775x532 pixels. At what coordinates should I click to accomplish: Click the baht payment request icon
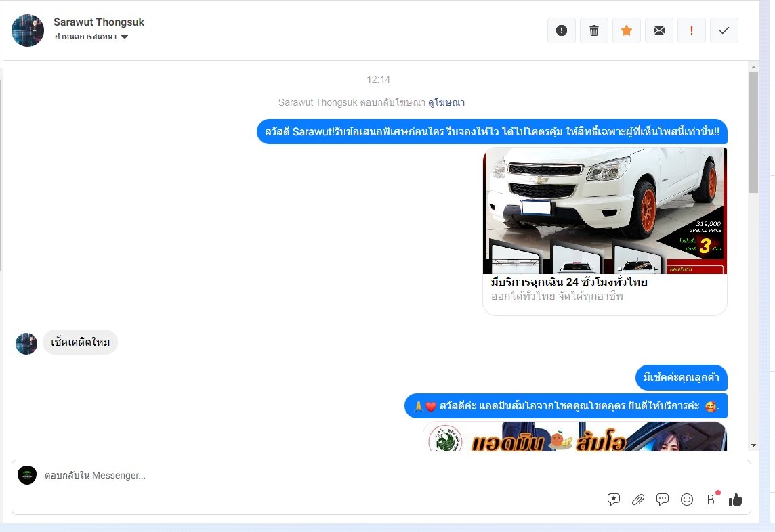click(711, 500)
